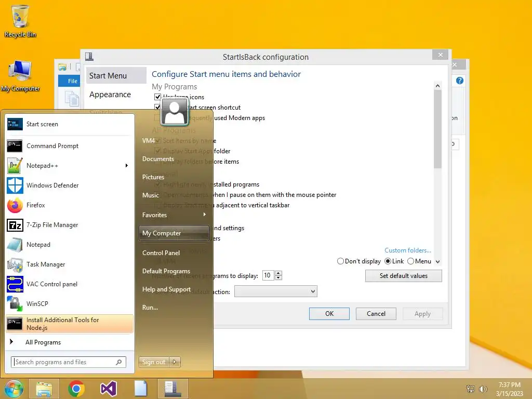Open Google Chrome from taskbar

pyautogui.click(x=76, y=389)
